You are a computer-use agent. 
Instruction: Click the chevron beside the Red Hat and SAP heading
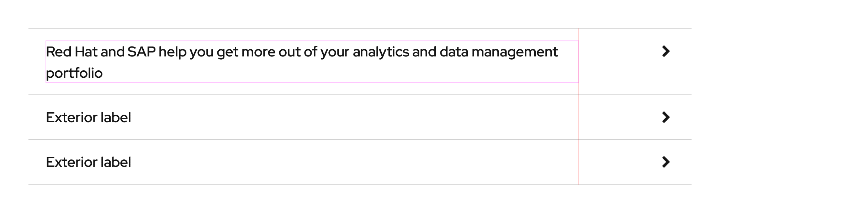click(x=666, y=51)
